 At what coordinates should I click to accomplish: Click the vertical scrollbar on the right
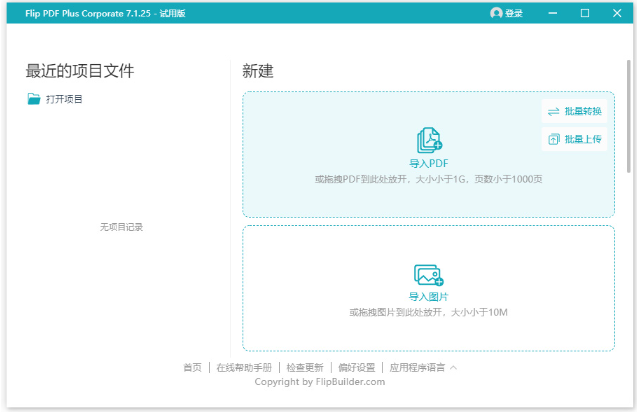(629, 116)
